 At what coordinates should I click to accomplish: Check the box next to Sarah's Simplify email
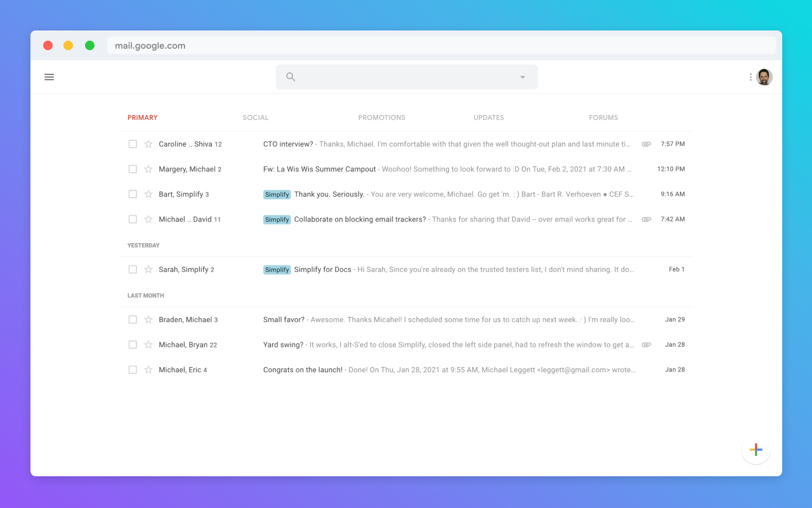pyautogui.click(x=133, y=269)
